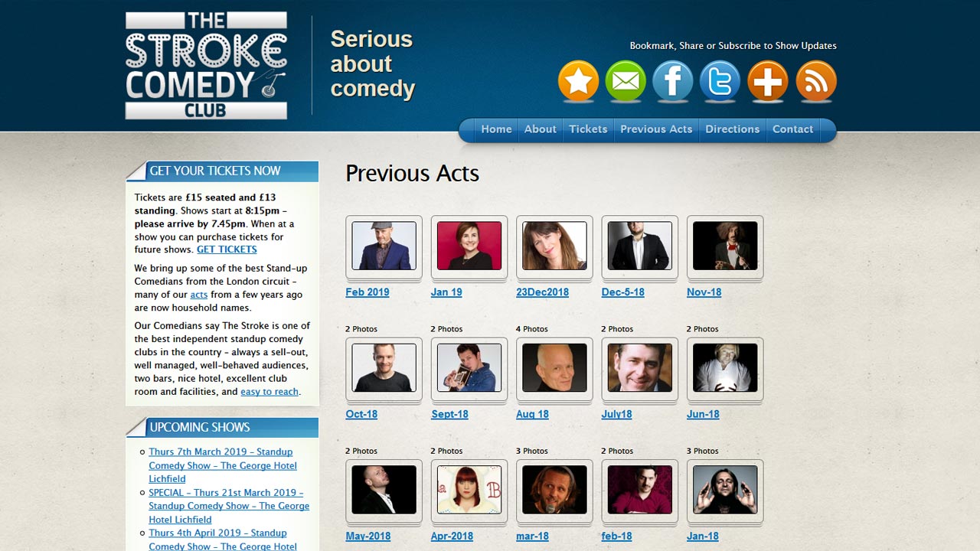Click the Aug 18 album link

532,414
